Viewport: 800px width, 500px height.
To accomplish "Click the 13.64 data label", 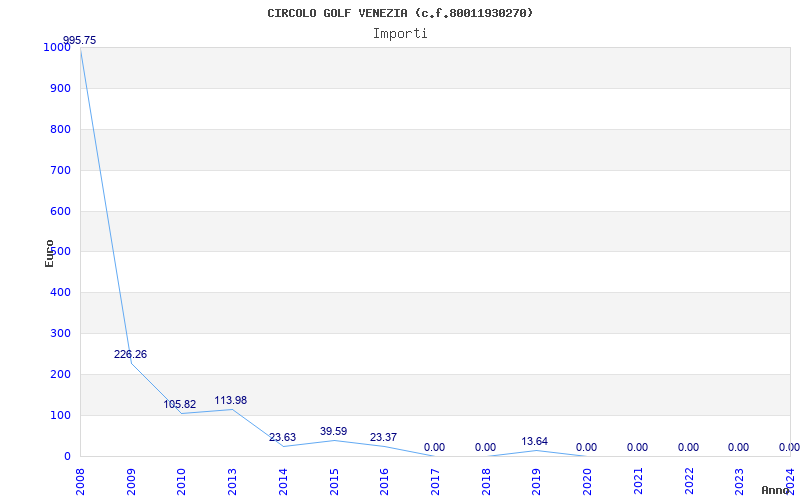I will tap(534, 441).
